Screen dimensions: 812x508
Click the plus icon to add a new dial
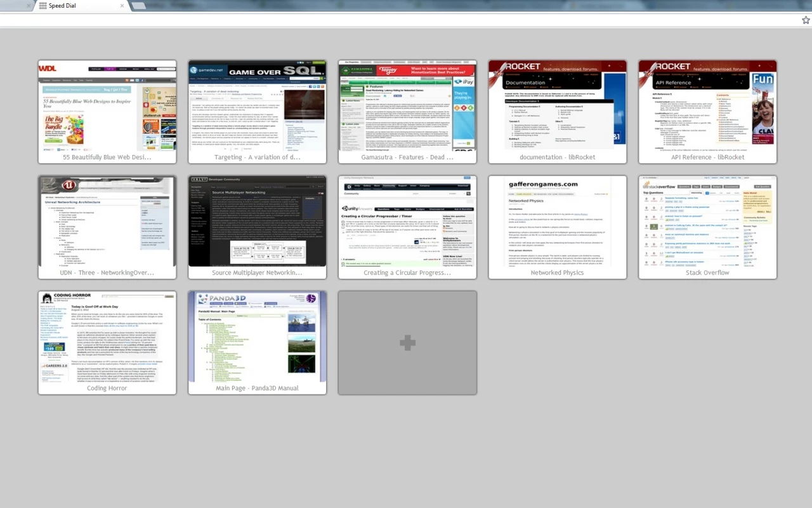point(407,342)
